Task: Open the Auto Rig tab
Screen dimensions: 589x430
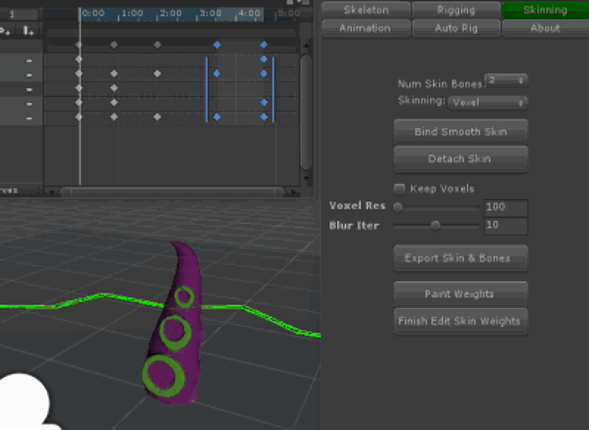Action: (456, 28)
